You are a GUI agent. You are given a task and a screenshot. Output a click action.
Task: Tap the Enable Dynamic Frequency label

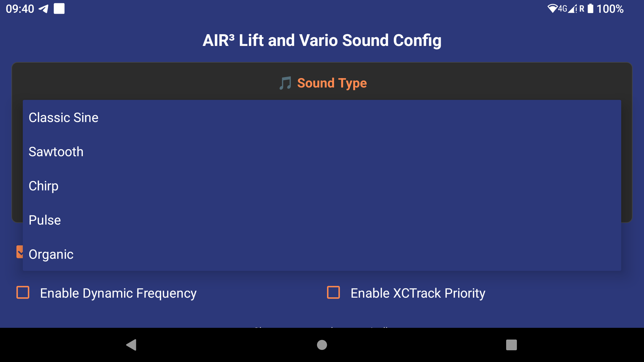point(118,293)
